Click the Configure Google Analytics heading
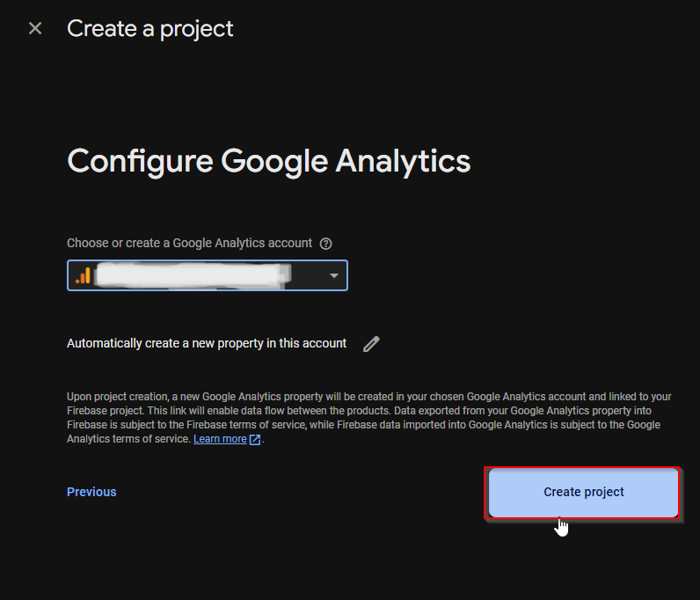The image size is (700, 600). click(x=269, y=161)
